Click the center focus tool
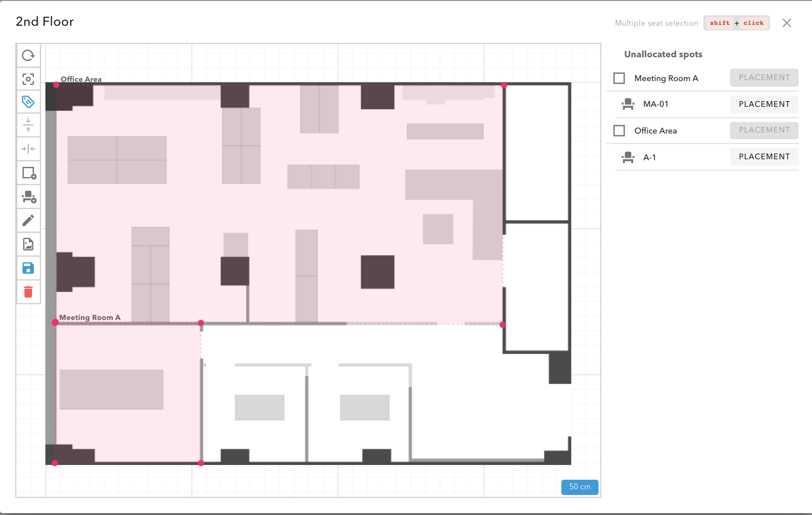This screenshot has height=515, width=812. click(28, 80)
